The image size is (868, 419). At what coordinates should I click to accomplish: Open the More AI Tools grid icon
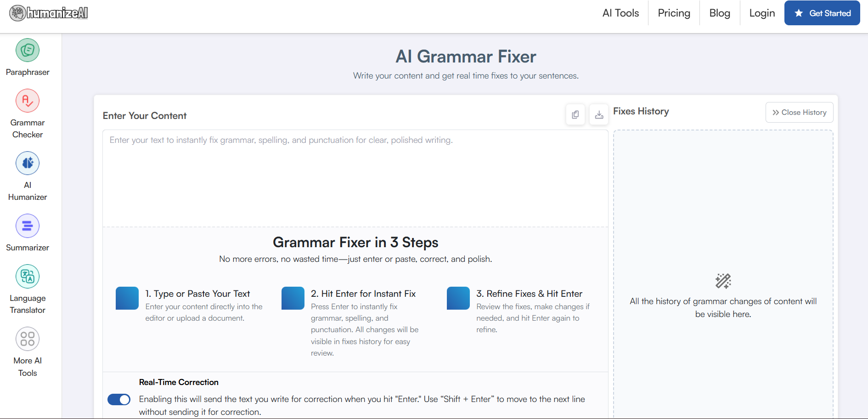[28, 339]
